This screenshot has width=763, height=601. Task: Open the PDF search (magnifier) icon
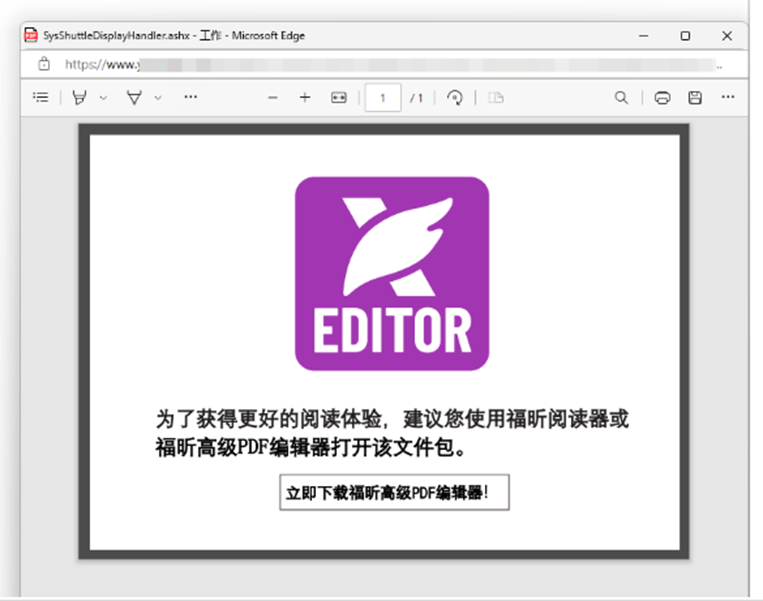(x=621, y=98)
